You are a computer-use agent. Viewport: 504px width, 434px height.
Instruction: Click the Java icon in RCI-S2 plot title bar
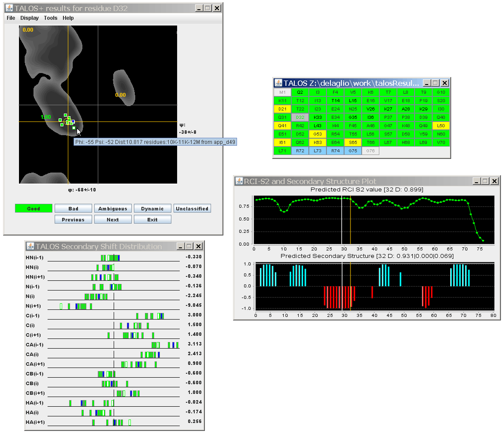coord(239,181)
